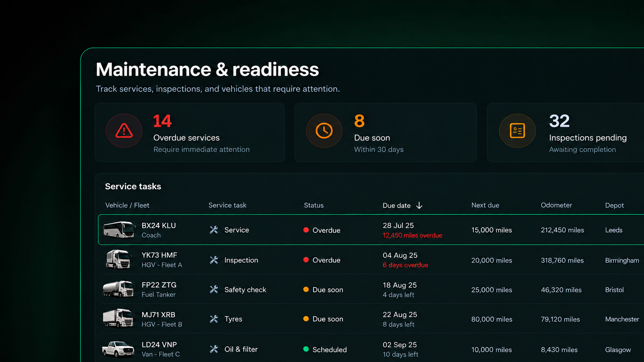Sort by Vehicle / Fleet column header

tap(127, 205)
